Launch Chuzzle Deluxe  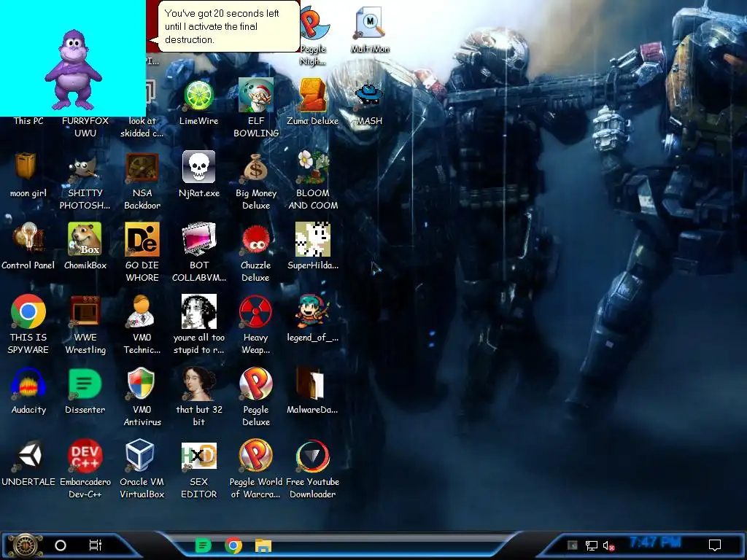point(256,239)
